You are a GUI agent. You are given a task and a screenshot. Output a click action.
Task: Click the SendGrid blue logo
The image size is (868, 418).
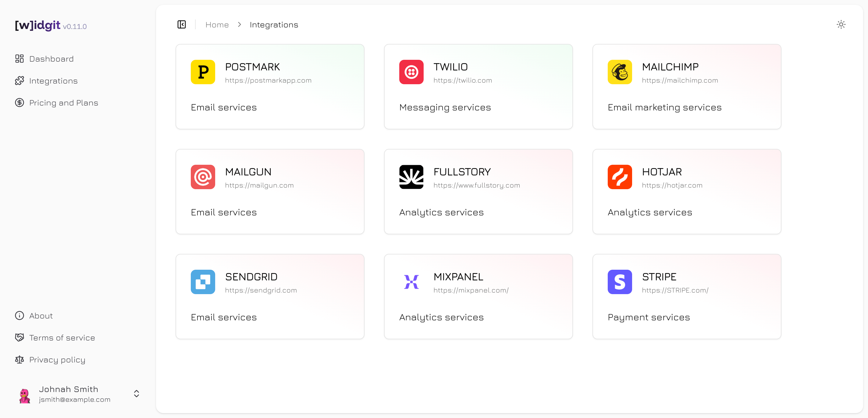(x=203, y=282)
